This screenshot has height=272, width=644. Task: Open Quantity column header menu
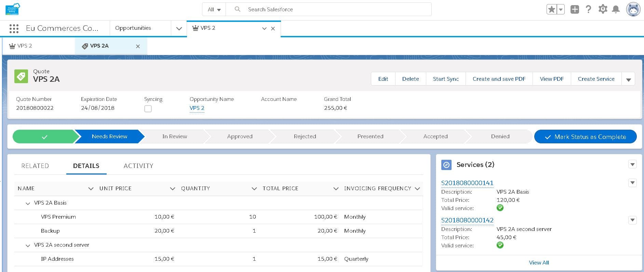coord(254,189)
